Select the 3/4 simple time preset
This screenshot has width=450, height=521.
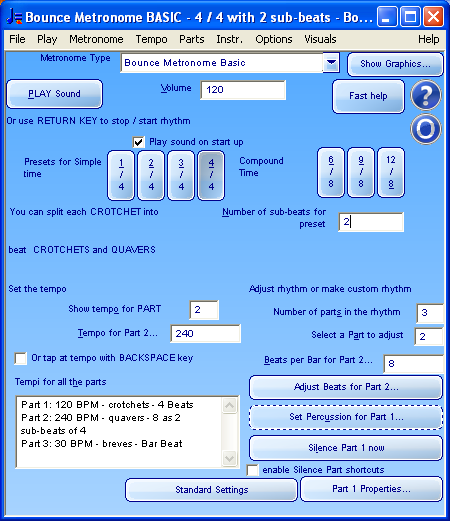[x=181, y=175]
